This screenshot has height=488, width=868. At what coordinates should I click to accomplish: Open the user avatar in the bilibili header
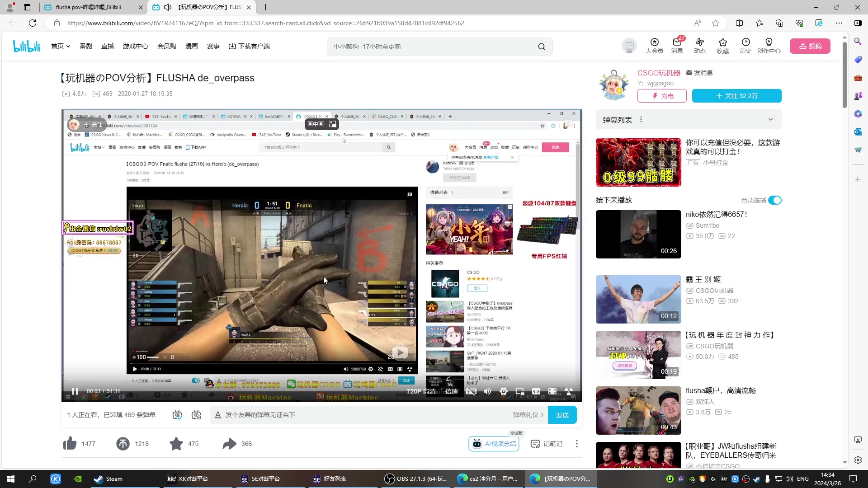point(629,46)
